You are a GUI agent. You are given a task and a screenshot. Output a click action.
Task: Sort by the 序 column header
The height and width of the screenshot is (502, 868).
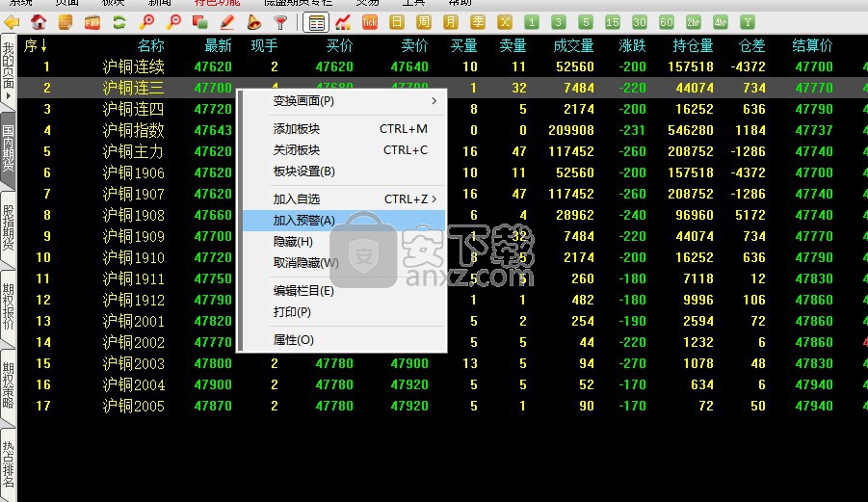tap(35, 45)
